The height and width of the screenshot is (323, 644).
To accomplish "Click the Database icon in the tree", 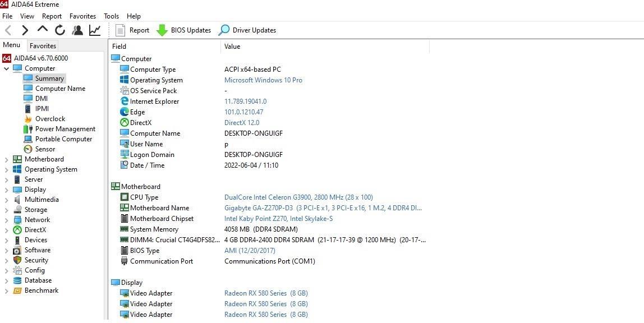I will pos(17,280).
